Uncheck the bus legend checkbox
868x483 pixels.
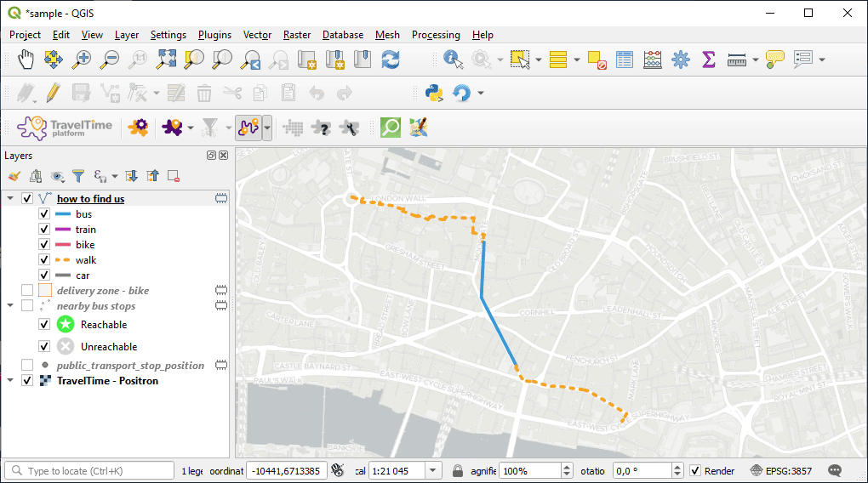[x=44, y=214]
